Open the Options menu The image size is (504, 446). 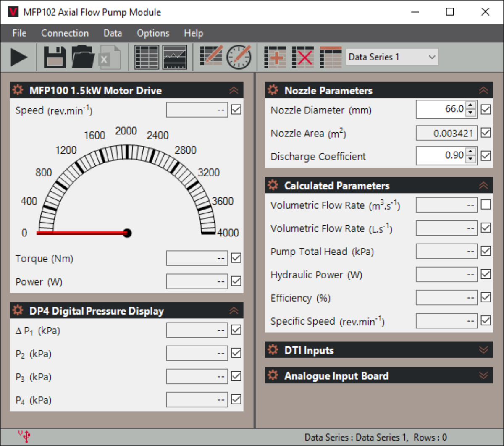pos(153,33)
